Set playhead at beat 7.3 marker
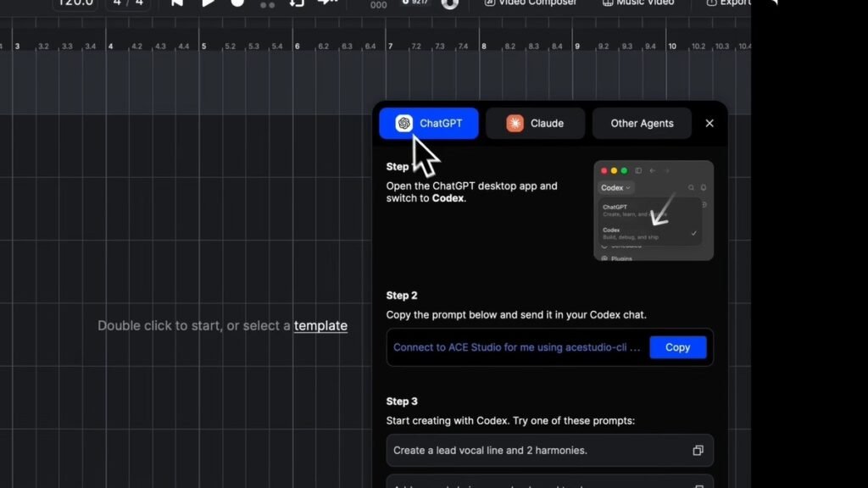868x488 pixels. [x=440, y=47]
